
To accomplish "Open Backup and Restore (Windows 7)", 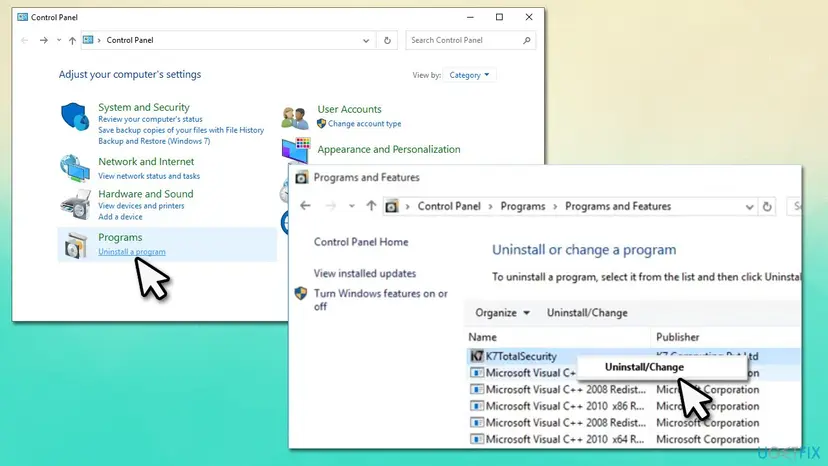I will coord(154,141).
